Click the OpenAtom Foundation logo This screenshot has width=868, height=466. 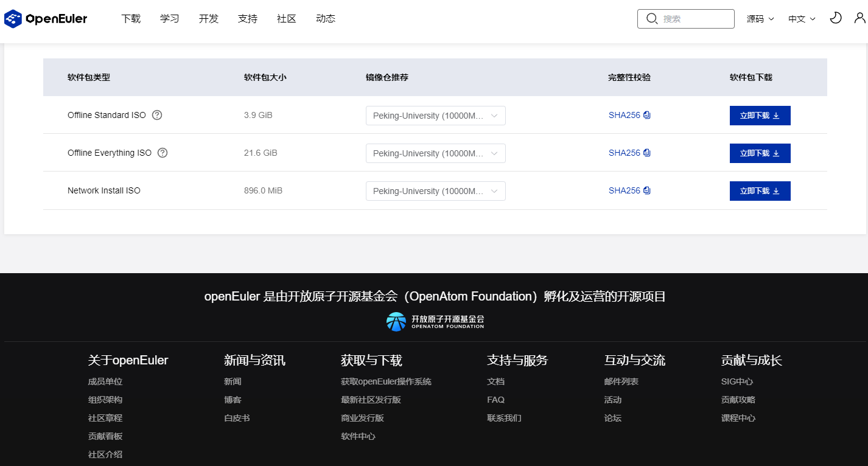(x=435, y=321)
